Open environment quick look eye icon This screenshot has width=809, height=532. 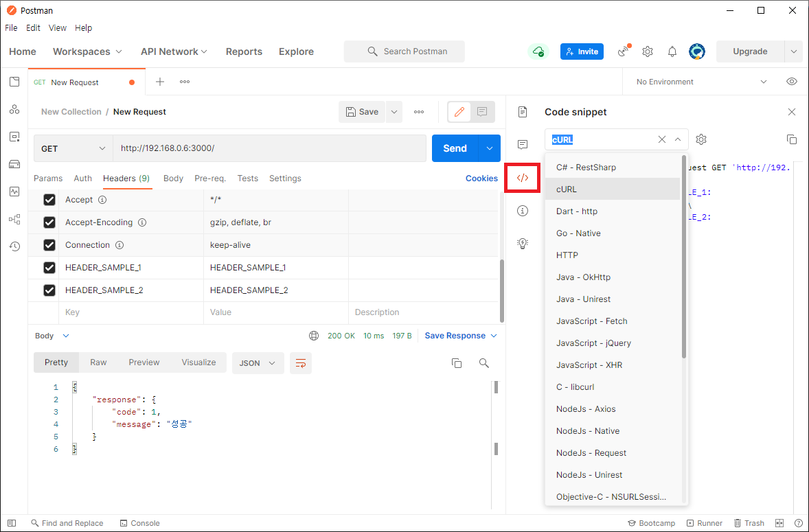[791, 82]
